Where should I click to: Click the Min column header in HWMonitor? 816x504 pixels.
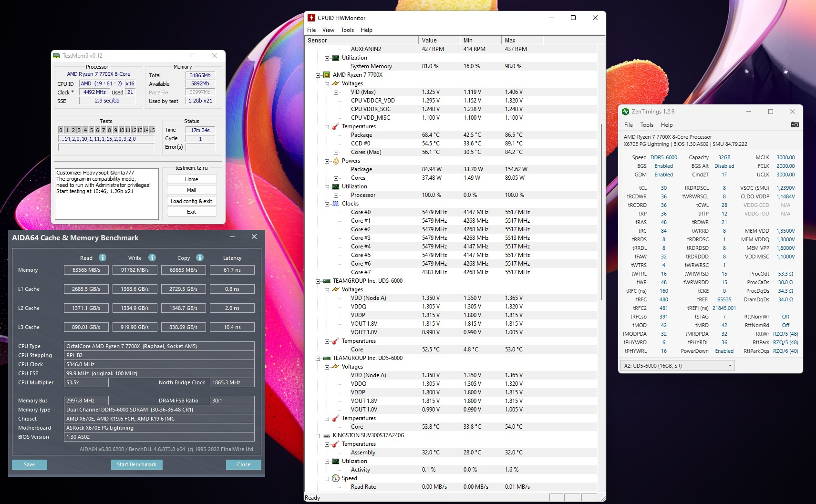click(x=481, y=41)
